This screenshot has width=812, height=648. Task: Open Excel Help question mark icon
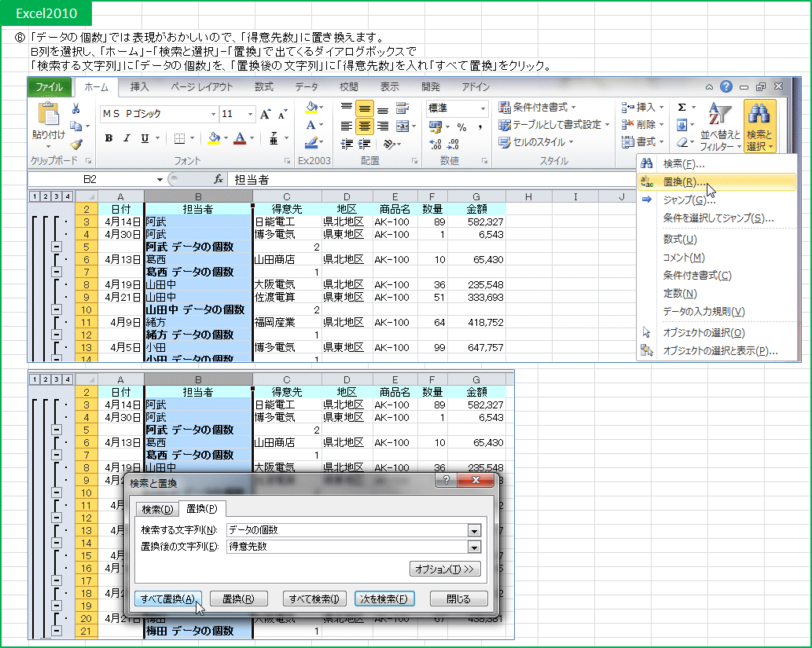tap(726, 86)
